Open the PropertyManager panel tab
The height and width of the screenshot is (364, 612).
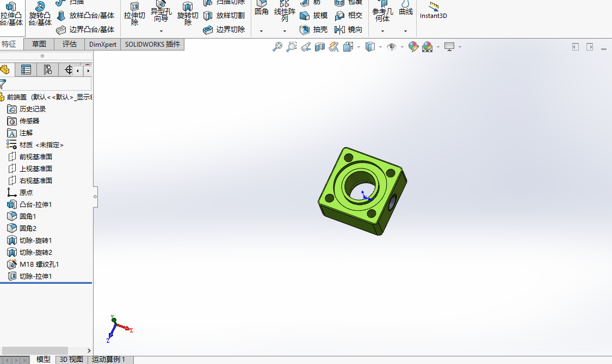coord(26,70)
